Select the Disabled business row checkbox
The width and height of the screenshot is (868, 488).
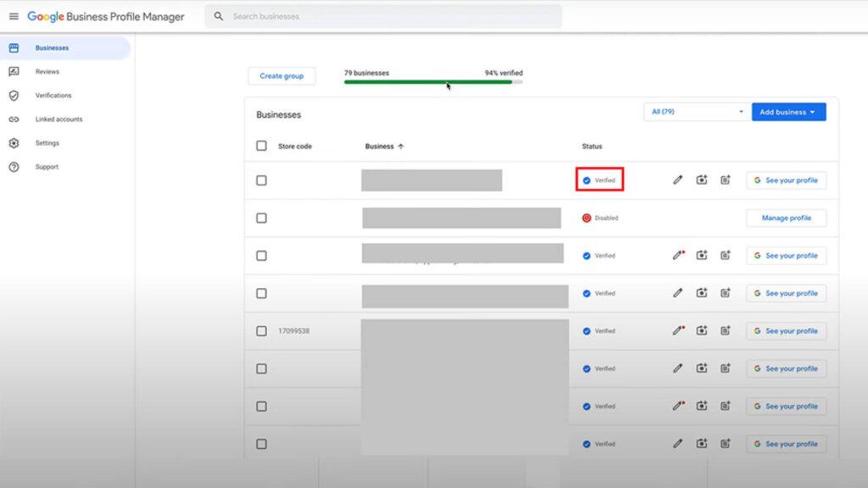coord(261,218)
